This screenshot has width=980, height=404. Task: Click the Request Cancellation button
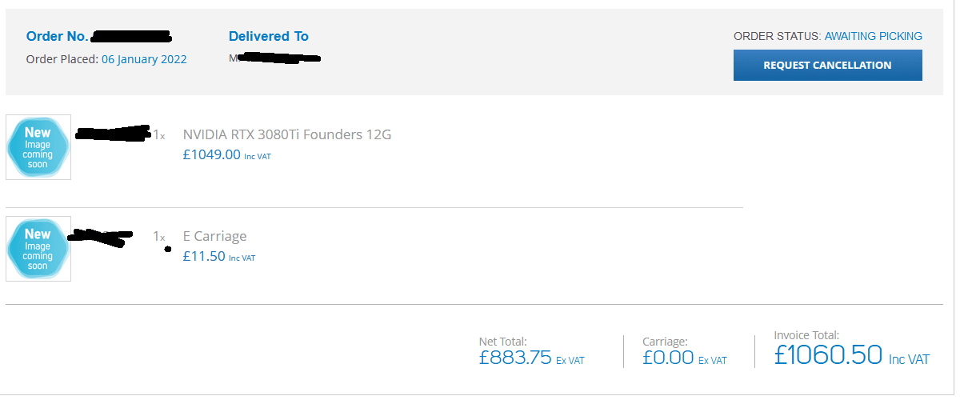pyautogui.click(x=827, y=66)
